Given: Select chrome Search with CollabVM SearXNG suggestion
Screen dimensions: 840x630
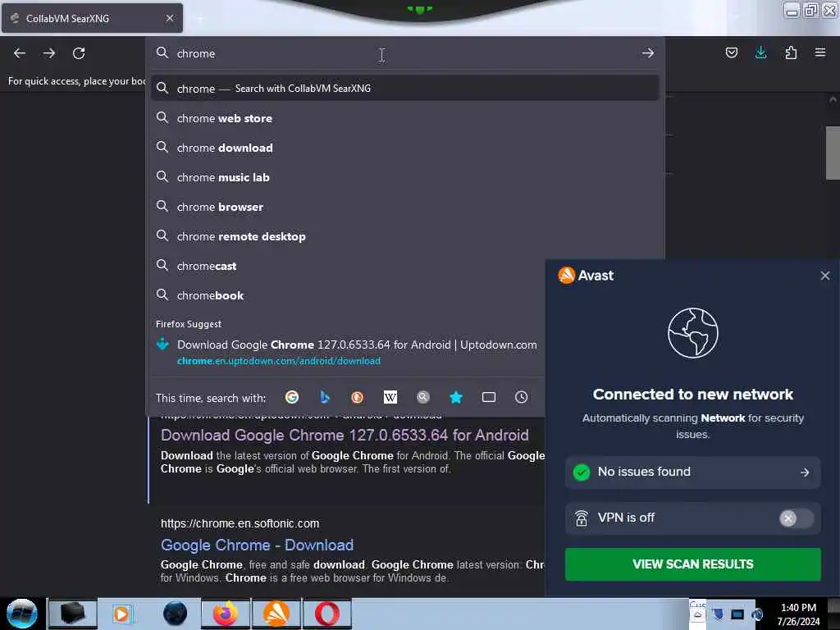Looking at the screenshot, I should [x=404, y=89].
